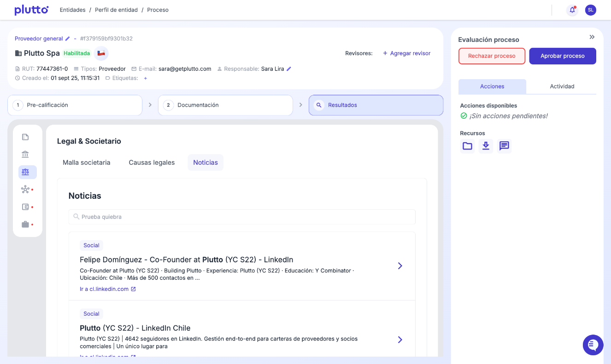Click the magnifier in news search field
611x364 pixels.
click(76, 217)
